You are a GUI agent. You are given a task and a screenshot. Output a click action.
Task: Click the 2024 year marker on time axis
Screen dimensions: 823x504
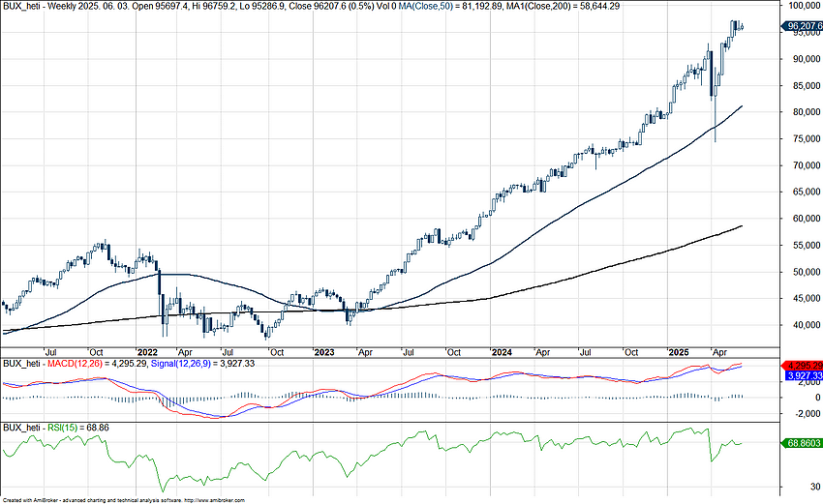coord(502,352)
